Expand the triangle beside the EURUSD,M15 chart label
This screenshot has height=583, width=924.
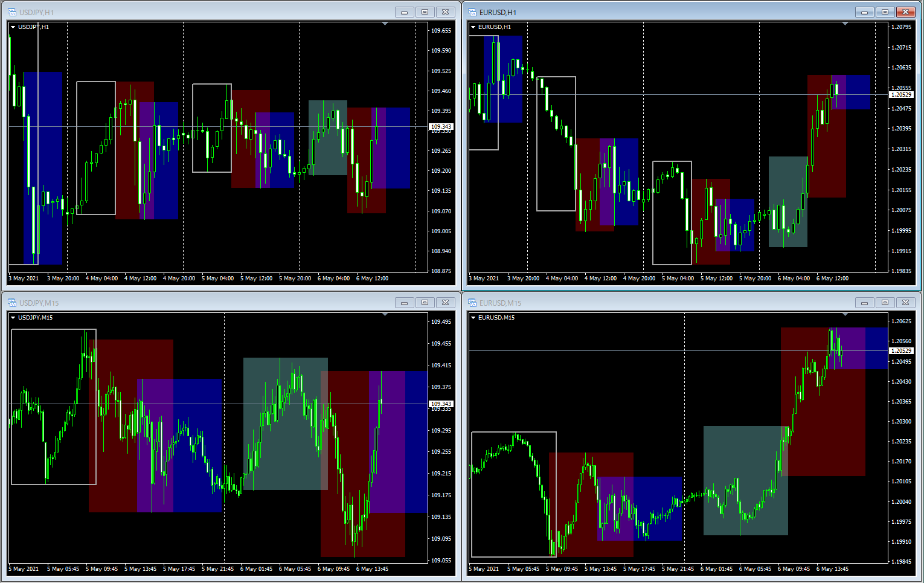(473, 318)
